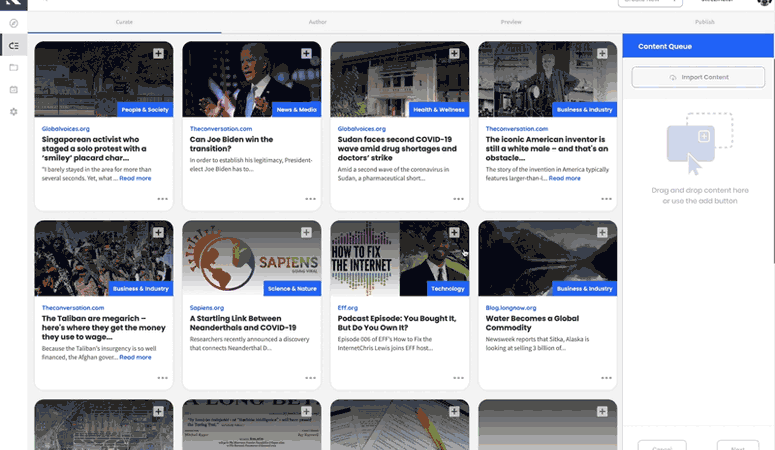Click the Science & Nature category tag
Image resolution: width=775 pixels, height=450 pixels.
pos(292,289)
